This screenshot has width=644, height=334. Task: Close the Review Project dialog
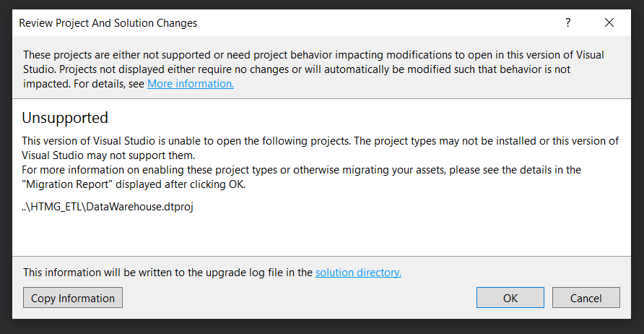click(609, 22)
